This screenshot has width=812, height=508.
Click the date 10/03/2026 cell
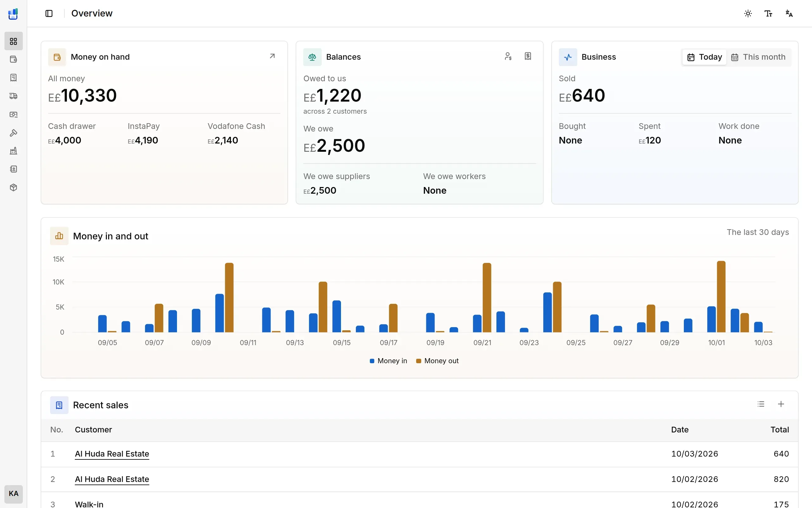click(x=695, y=454)
